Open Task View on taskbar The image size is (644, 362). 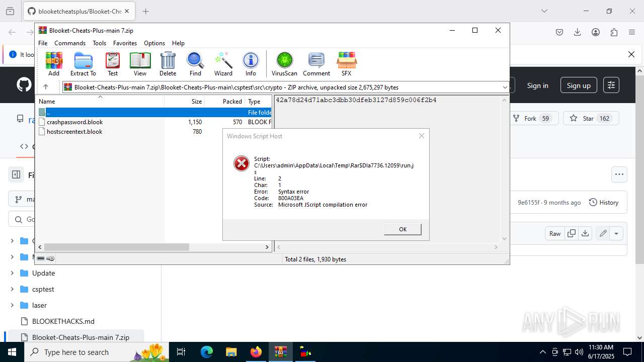tap(181, 352)
